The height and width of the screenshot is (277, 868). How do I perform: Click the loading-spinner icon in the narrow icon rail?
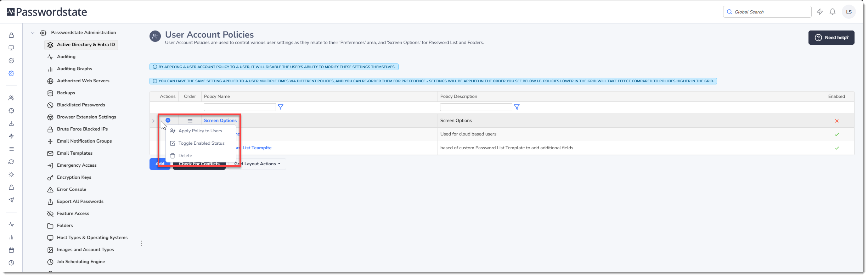coord(11,174)
